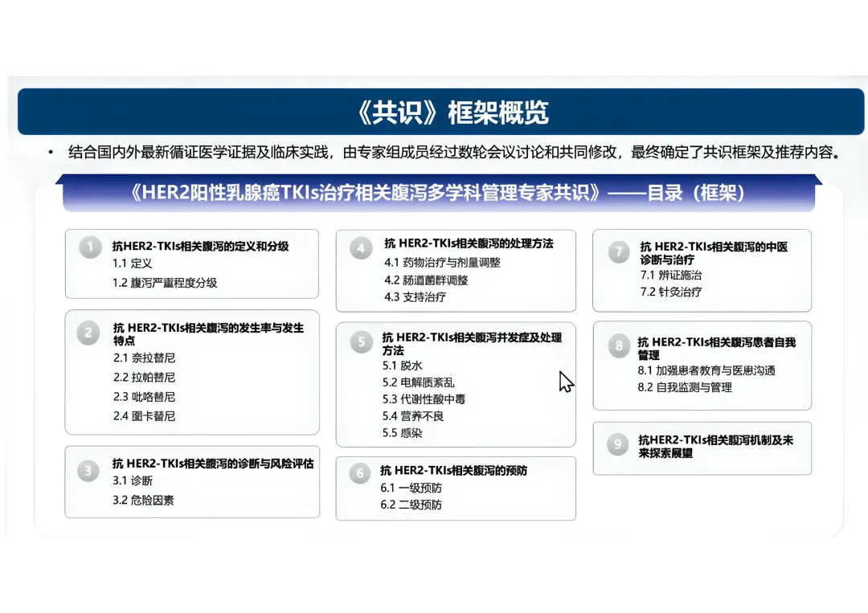Click the number 6 circle badge
The width and height of the screenshot is (868, 613).
(360, 473)
